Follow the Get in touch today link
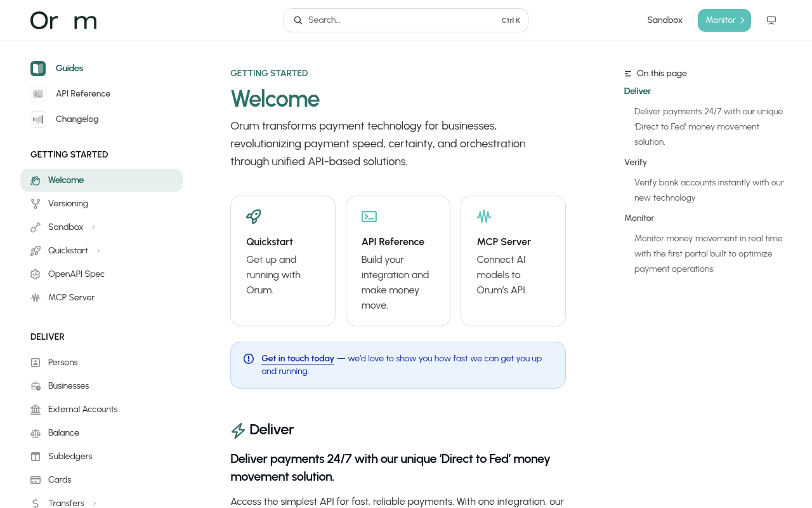The height and width of the screenshot is (508, 812). pyautogui.click(x=298, y=359)
